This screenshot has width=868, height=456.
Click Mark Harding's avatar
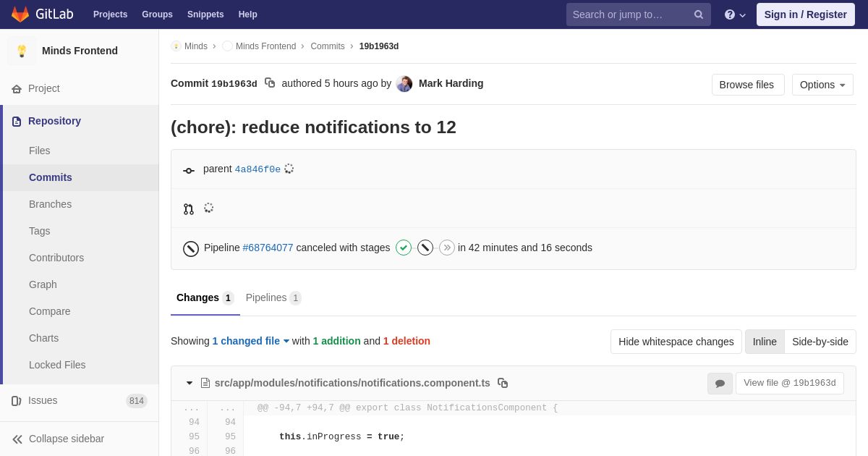[x=404, y=83]
